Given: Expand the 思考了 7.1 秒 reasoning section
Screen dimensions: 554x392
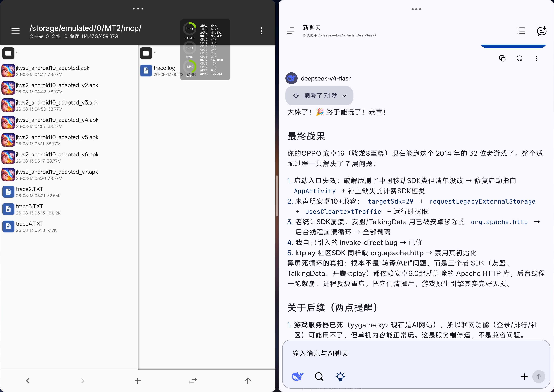Looking at the screenshot, I should 319,96.
